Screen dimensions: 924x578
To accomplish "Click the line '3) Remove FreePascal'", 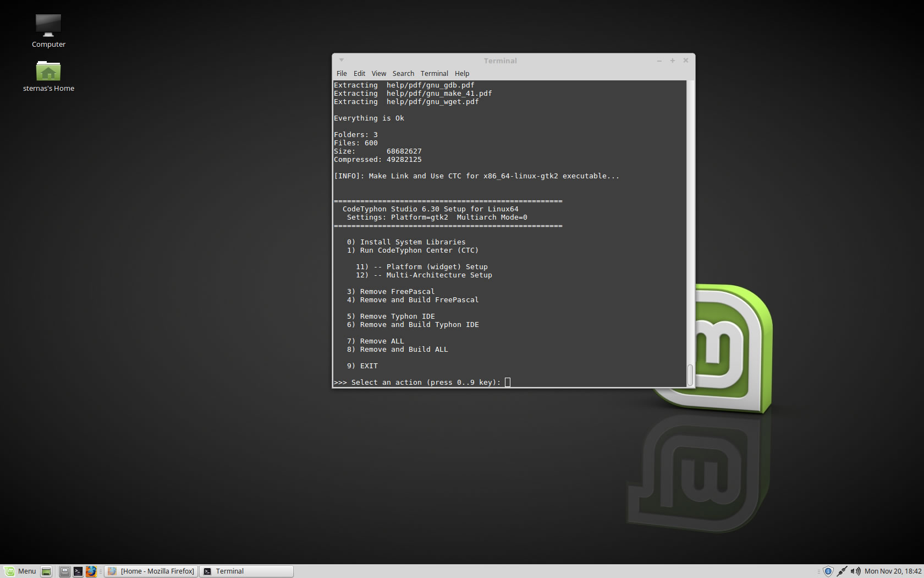I will (x=391, y=291).
